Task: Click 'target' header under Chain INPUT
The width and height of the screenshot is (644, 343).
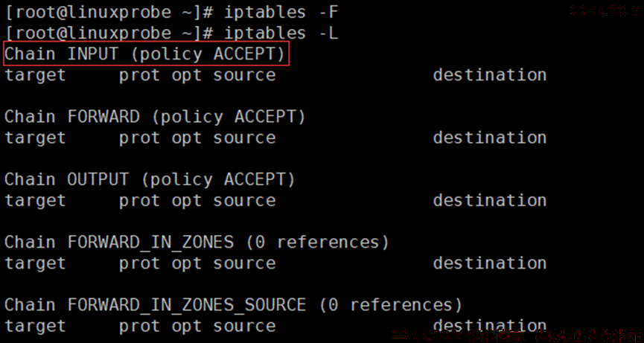Action: 35,75
